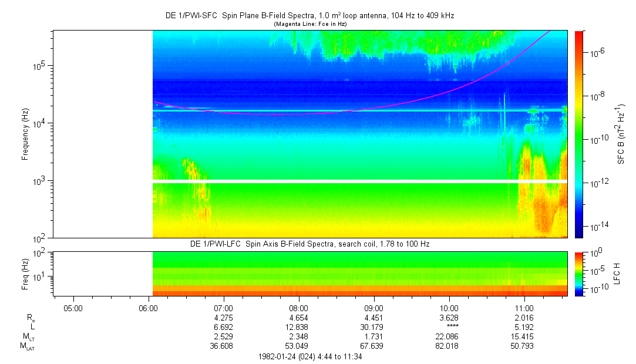Select the L value 12.838 at 08:00
This screenshot has height=364, width=636.
coord(299,326)
